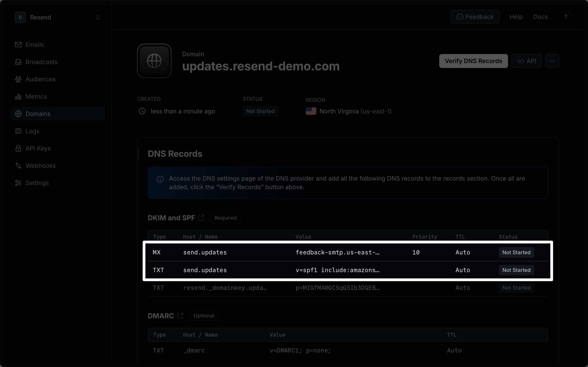Viewport: 588px width, 367px height.
Task: Click the Webhooks arrows icon
Action: (18, 166)
